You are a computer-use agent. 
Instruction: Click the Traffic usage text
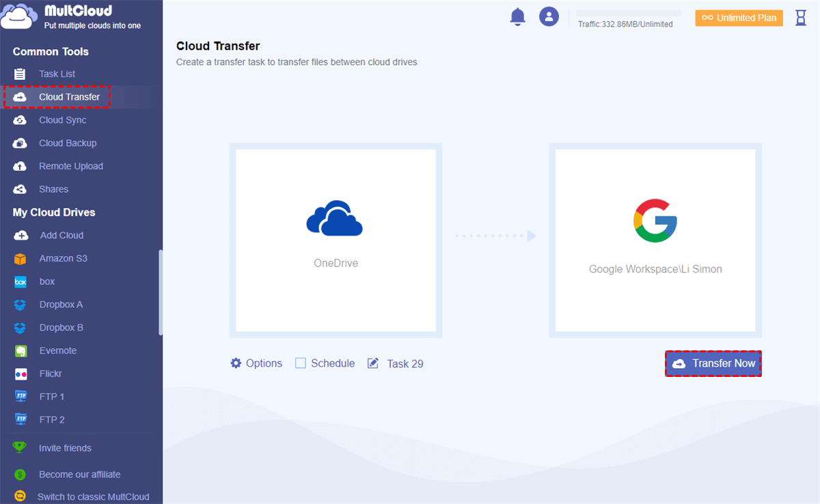pos(625,24)
